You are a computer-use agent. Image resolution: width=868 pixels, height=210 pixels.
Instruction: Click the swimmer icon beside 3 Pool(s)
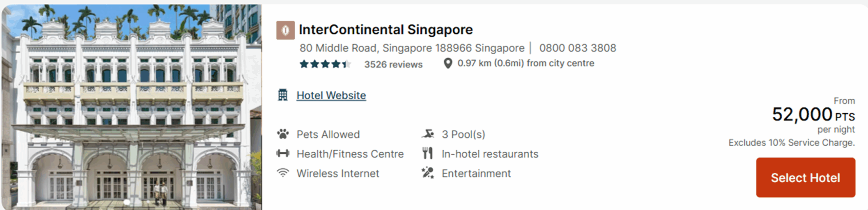428,134
